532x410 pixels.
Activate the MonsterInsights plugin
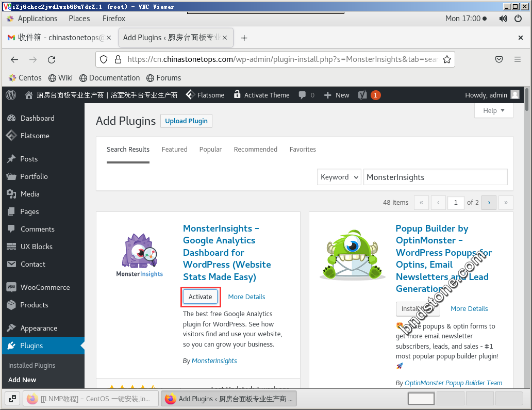[200, 297]
